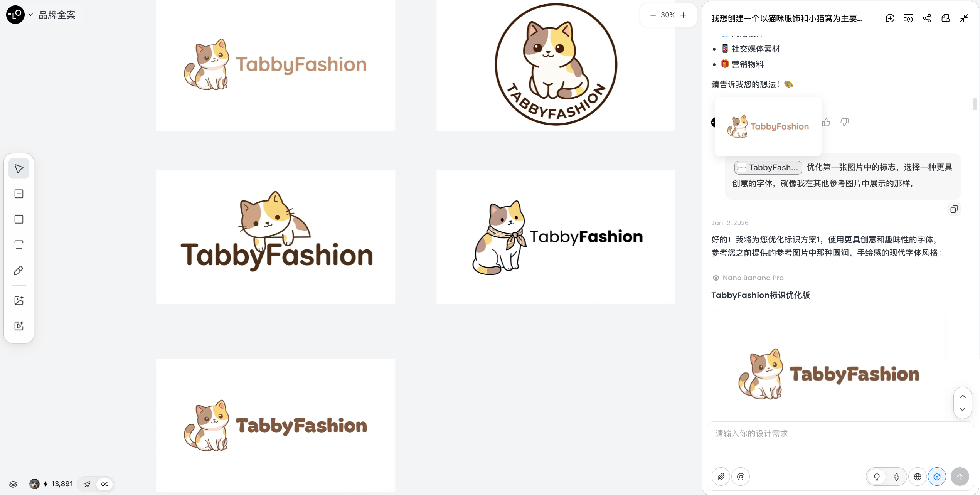Toggle the web search globe option

pos(918,477)
